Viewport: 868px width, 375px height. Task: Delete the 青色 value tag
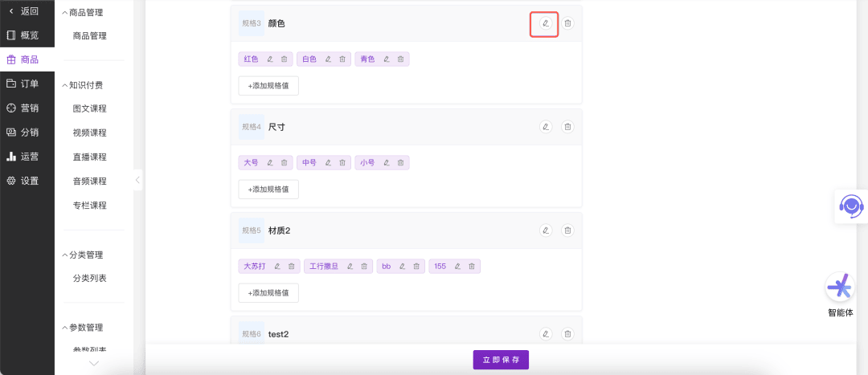(x=400, y=59)
